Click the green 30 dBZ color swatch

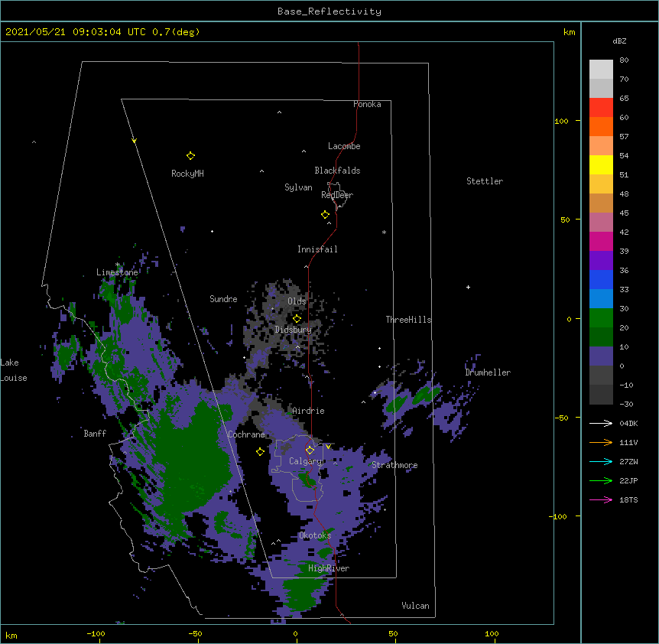click(x=601, y=318)
